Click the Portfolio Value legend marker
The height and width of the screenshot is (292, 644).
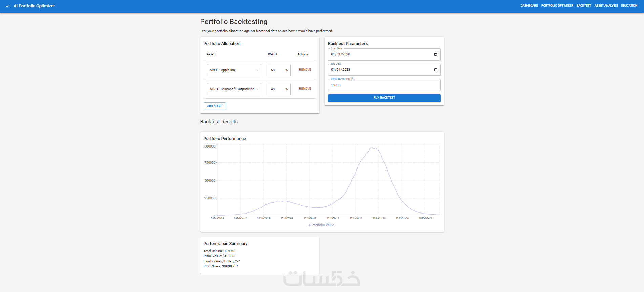pos(309,225)
